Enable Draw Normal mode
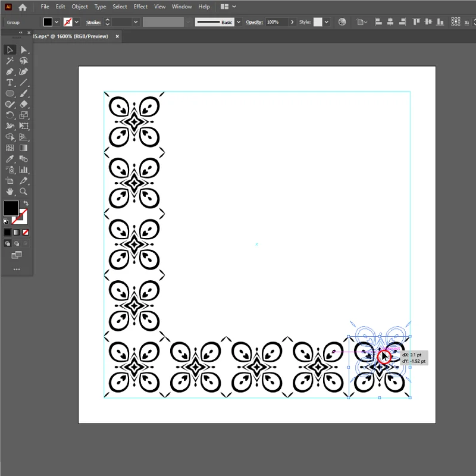The image size is (476, 476). [8, 243]
